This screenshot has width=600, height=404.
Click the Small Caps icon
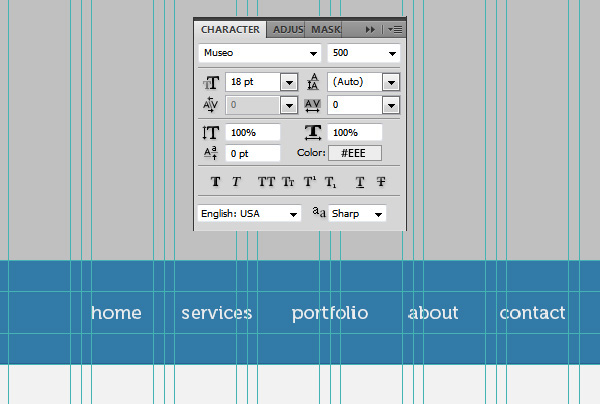(x=287, y=182)
